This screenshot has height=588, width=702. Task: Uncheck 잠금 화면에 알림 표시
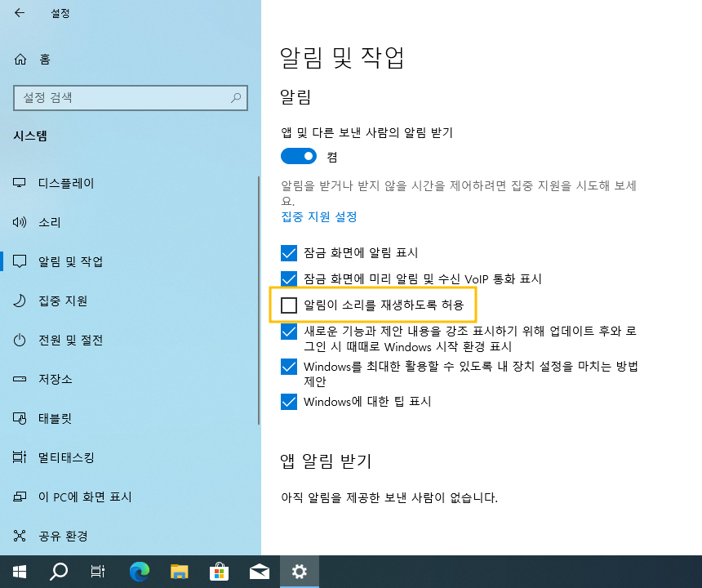289,253
